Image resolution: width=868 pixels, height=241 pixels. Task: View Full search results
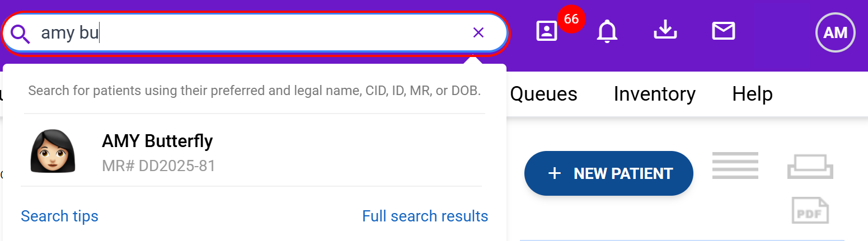pyautogui.click(x=425, y=216)
